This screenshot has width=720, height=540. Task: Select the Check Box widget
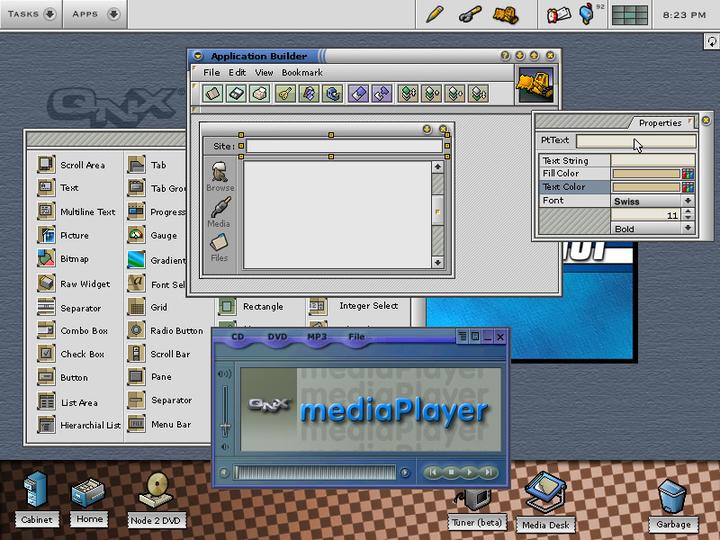click(x=46, y=354)
